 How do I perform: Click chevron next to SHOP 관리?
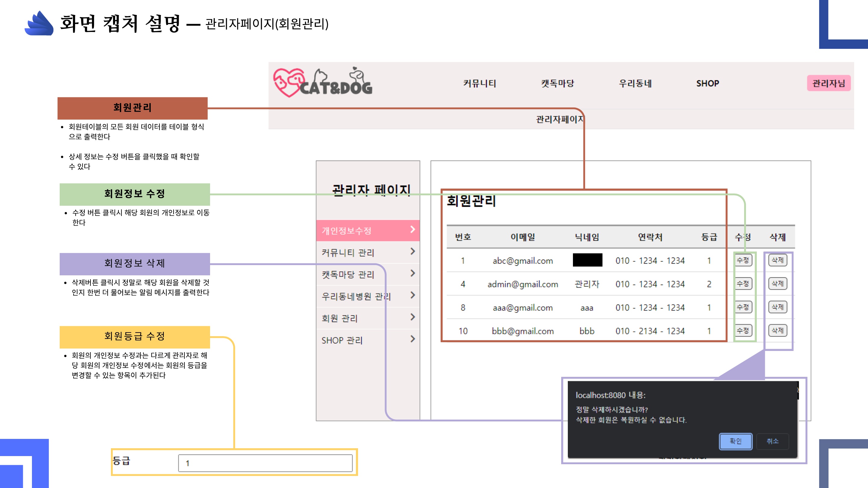[412, 339]
